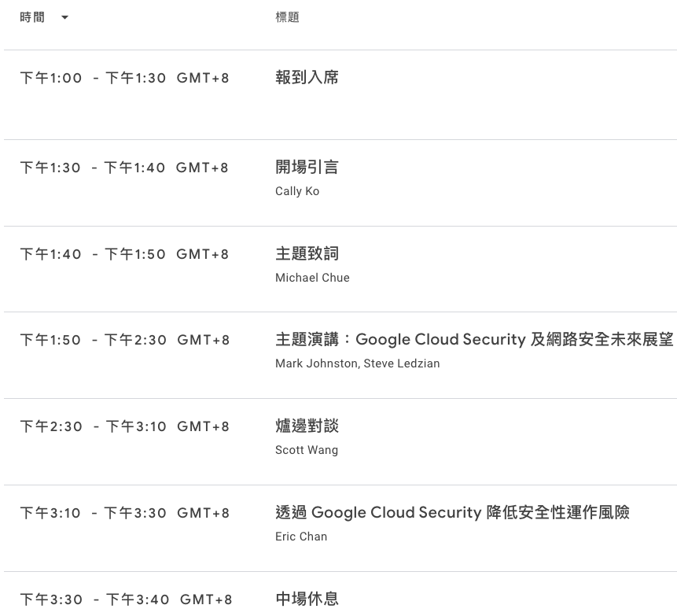Viewport: 677px width, 616px height.
Task: Open the 開場引言 session
Action: pyautogui.click(x=307, y=167)
